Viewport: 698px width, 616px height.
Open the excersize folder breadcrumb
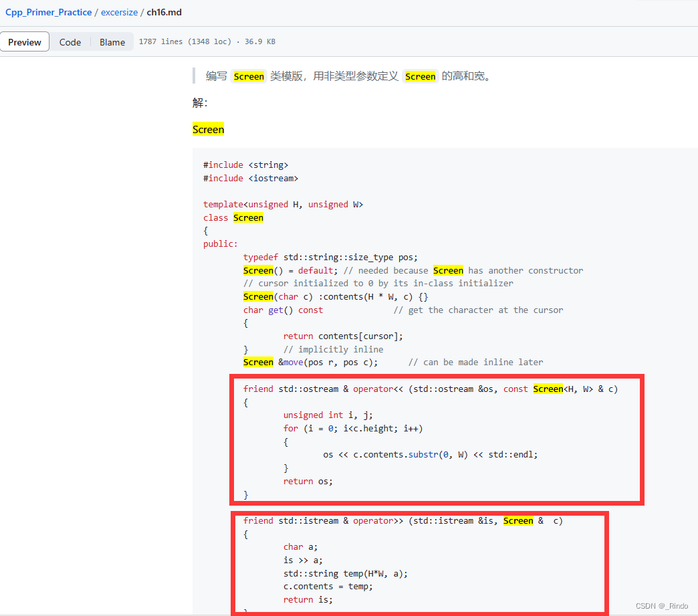pos(119,12)
